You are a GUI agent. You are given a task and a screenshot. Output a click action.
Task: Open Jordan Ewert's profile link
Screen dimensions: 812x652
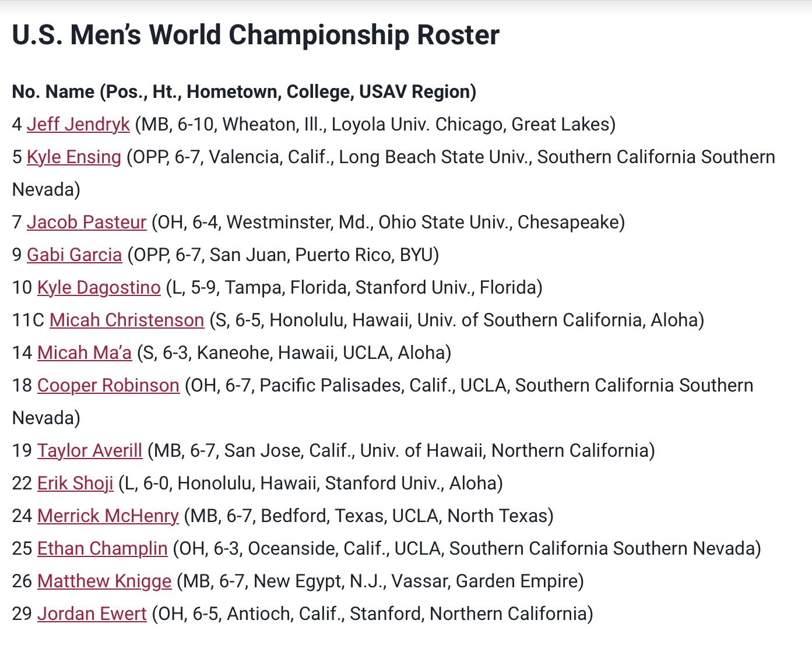click(92, 614)
